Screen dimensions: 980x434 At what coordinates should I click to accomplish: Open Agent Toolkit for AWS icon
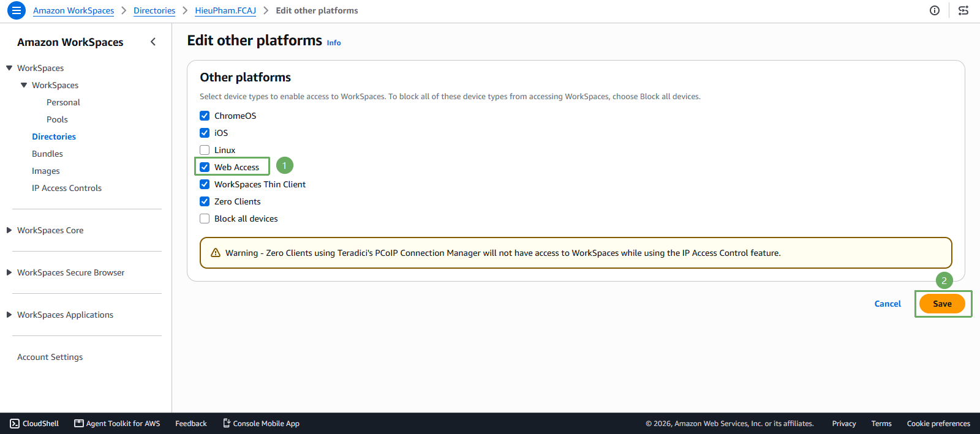tap(79, 424)
